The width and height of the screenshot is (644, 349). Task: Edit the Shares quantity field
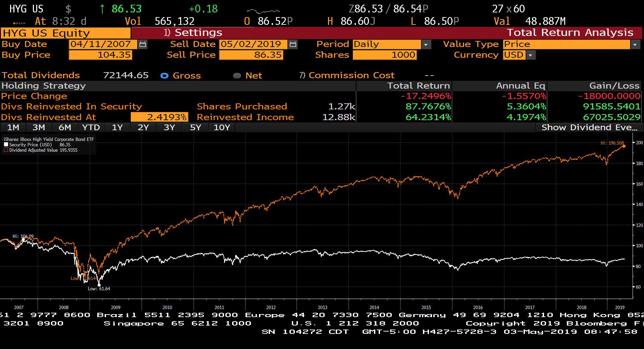(x=385, y=55)
